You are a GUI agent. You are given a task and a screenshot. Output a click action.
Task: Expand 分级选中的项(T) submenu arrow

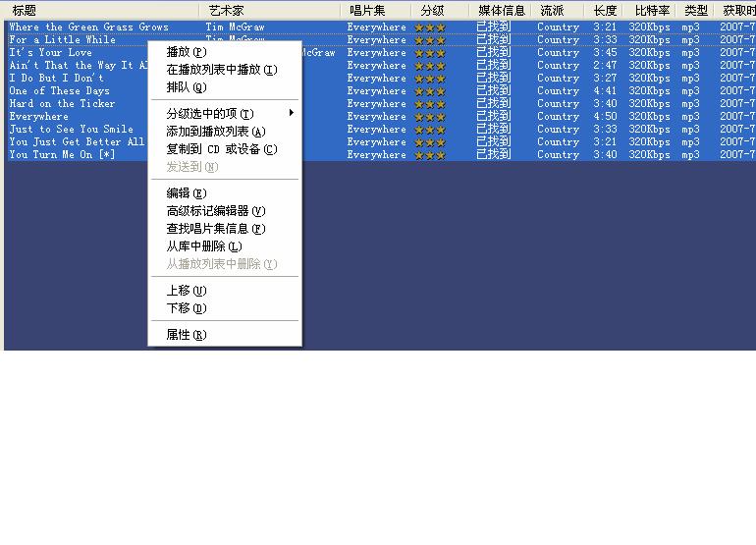coord(292,113)
